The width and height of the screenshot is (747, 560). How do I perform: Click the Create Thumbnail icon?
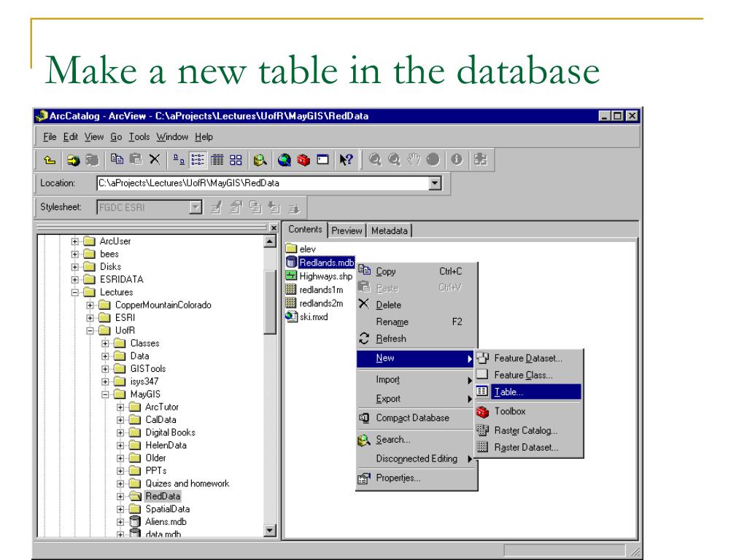click(x=480, y=160)
